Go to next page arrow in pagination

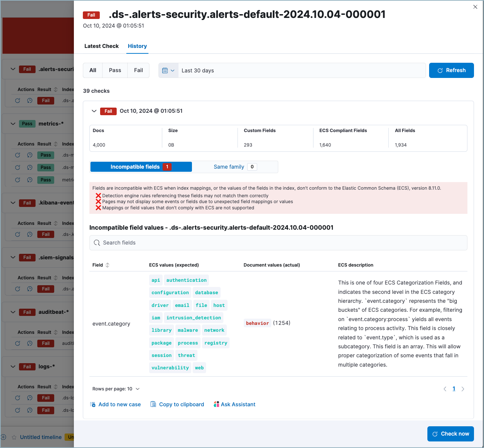tap(463, 389)
